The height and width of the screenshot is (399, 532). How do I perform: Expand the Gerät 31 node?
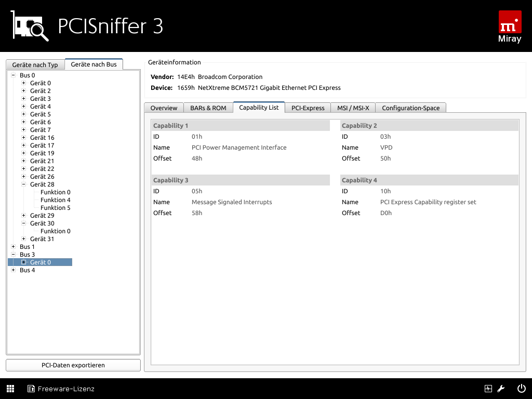24,239
